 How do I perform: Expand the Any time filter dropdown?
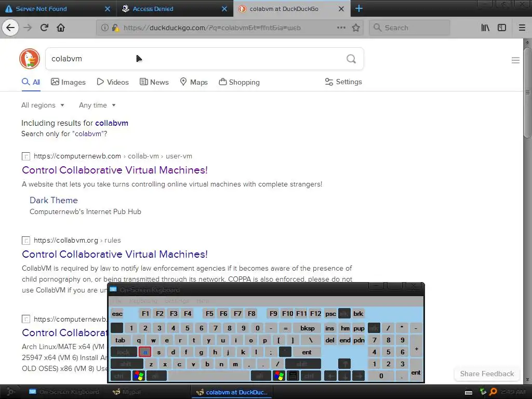click(x=97, y=105)
